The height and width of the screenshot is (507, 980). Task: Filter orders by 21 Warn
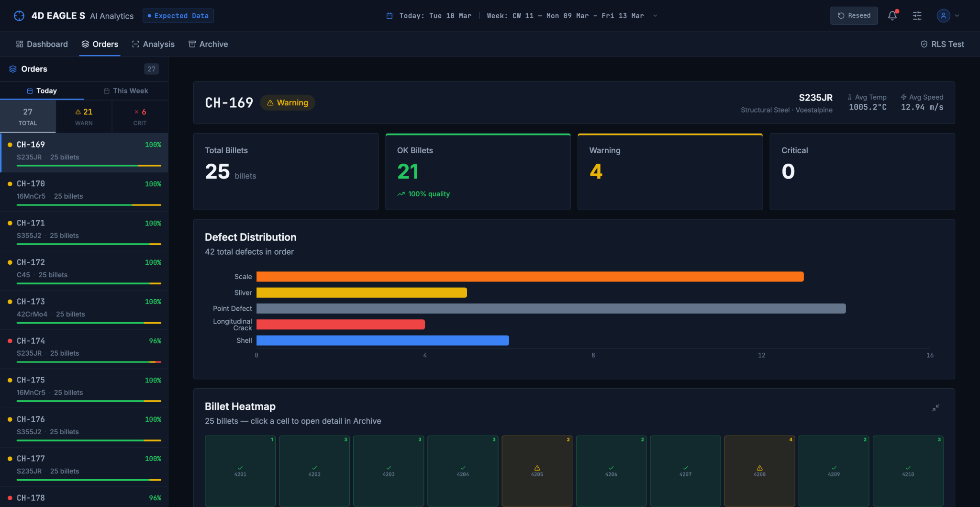(x=84, y=117)
